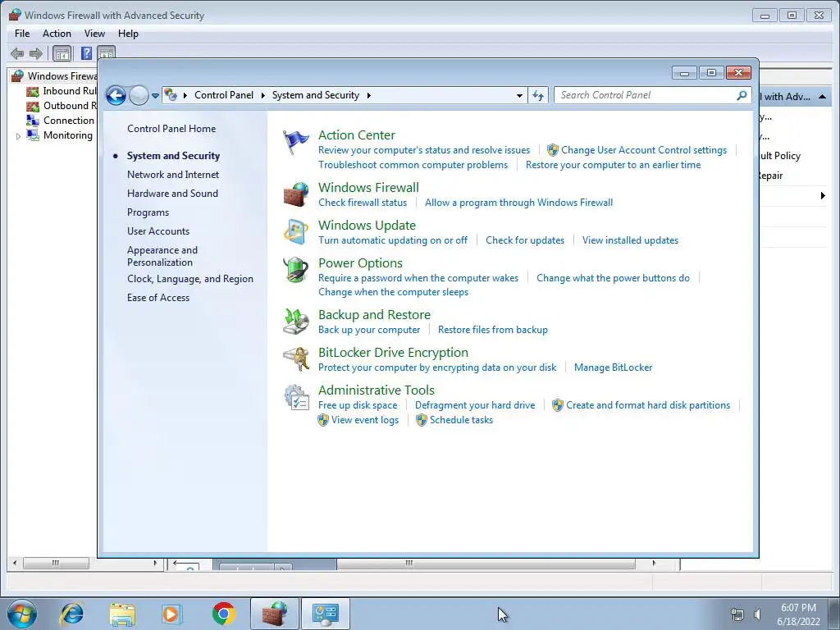Viewport: 840px width, 630px height.
Task: Click Allow a program through Windows Firewall
Action: click(x=518, y=203)
